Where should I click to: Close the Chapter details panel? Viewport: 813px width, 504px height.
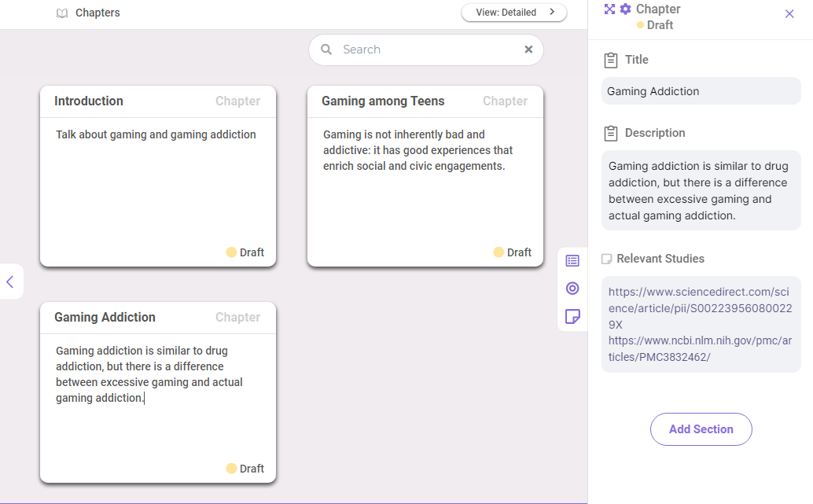pyautogui.click(x=789, y=13)
